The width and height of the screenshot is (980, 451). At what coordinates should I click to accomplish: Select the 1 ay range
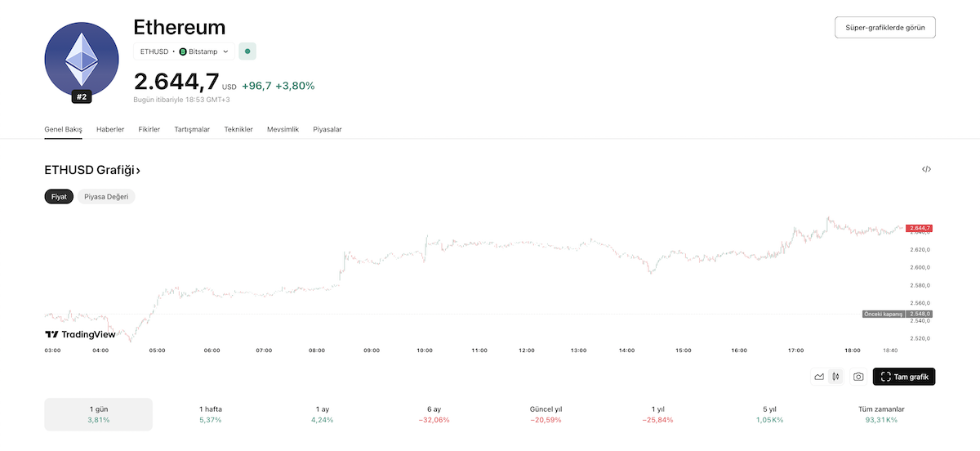click(x=323, y=414)
